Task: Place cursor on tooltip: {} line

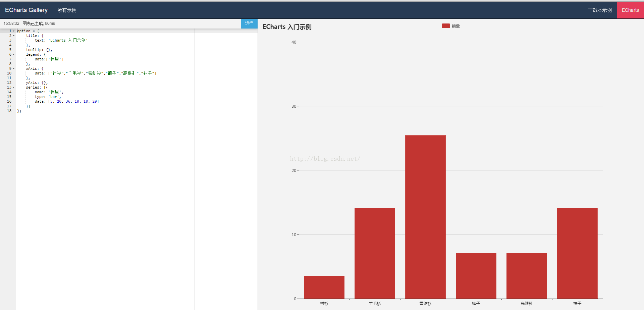Action: pyautogui.click(x=39, y=50)
